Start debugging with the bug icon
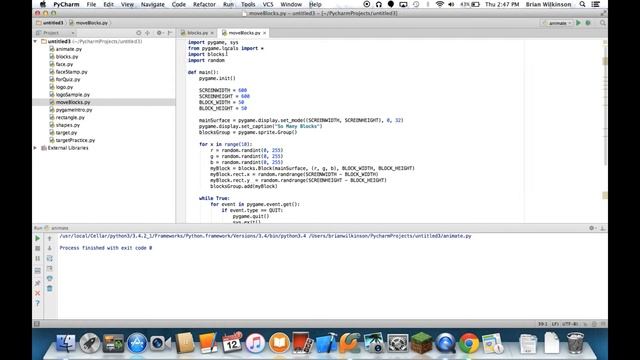 pos(588,23)
